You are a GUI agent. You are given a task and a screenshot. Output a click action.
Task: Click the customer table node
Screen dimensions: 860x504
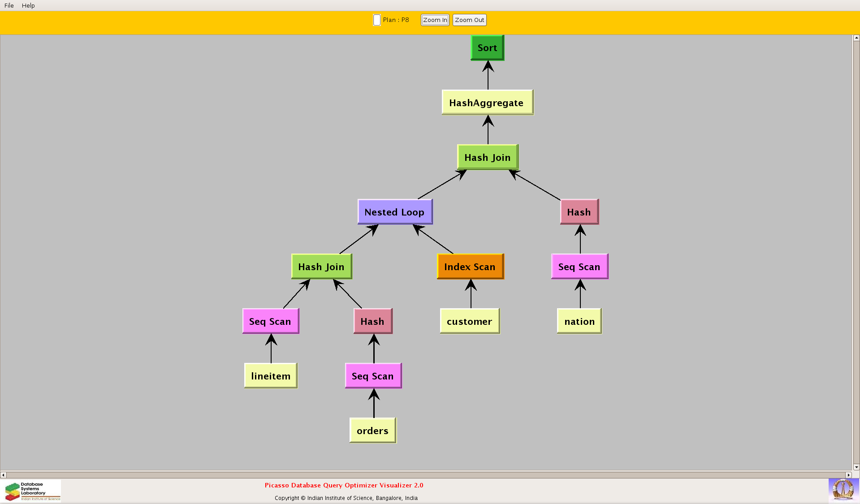(x=470, y=321)
